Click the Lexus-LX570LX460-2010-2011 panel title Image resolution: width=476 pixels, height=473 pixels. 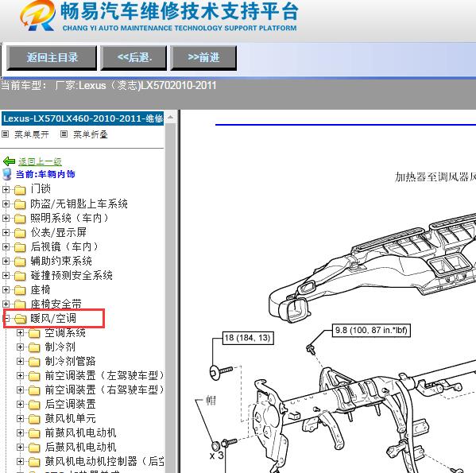pyautogui.click(x=83, y=118)
